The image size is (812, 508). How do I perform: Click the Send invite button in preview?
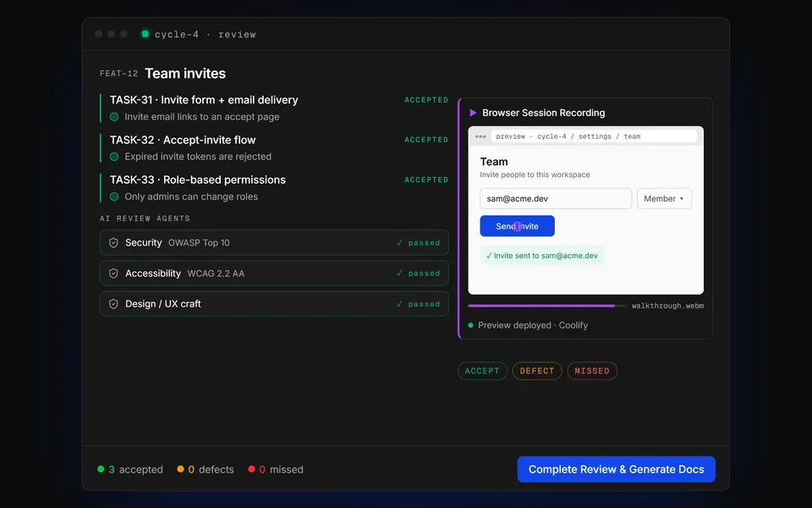click(x=518, y=226)
